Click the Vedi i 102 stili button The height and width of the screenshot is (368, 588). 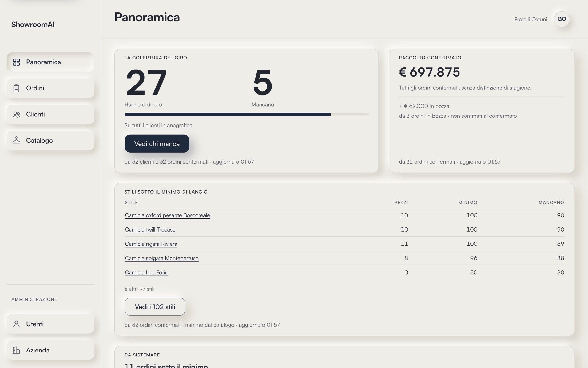click(155, 307)
